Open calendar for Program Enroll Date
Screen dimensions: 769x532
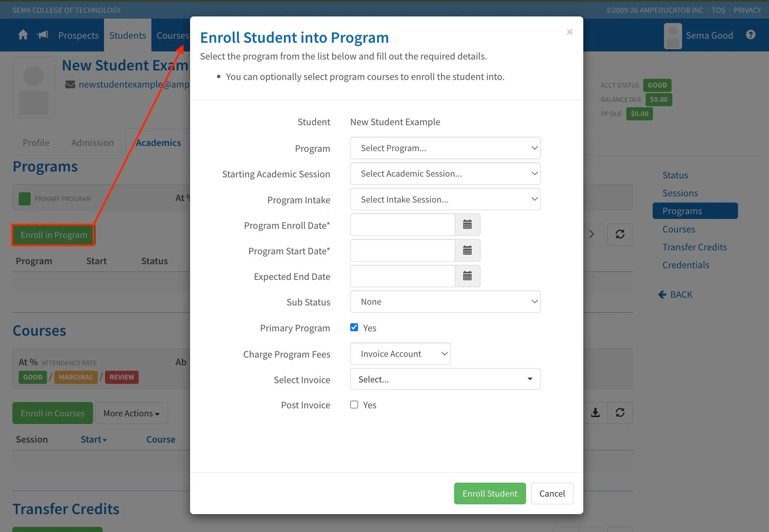(x=467, y=225)
